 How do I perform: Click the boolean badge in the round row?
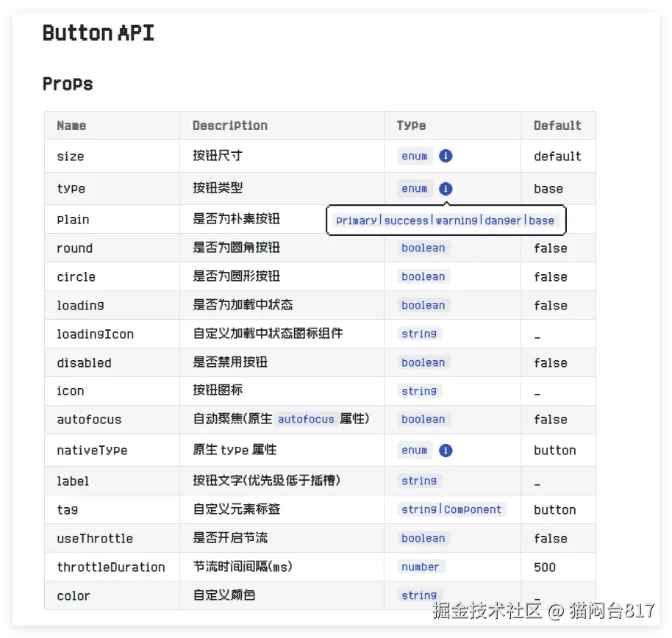click(423, 248)
